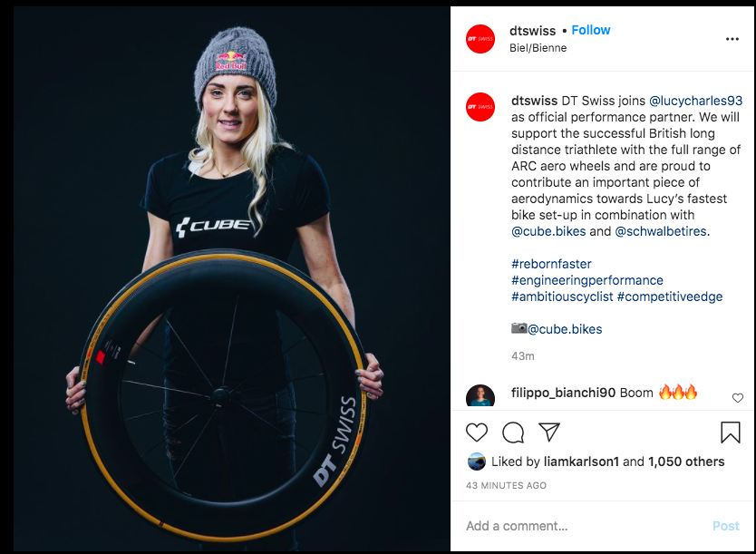Screen dimensions: 756x554
Task: Open filippo_bianchi90's profile picture
Action: pos(480,396)
